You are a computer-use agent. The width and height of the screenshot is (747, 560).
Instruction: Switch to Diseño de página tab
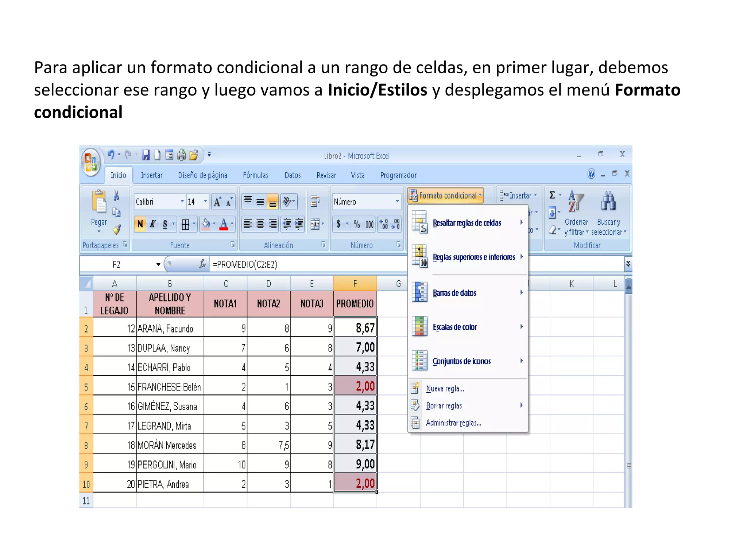click(x=203, y=175)
